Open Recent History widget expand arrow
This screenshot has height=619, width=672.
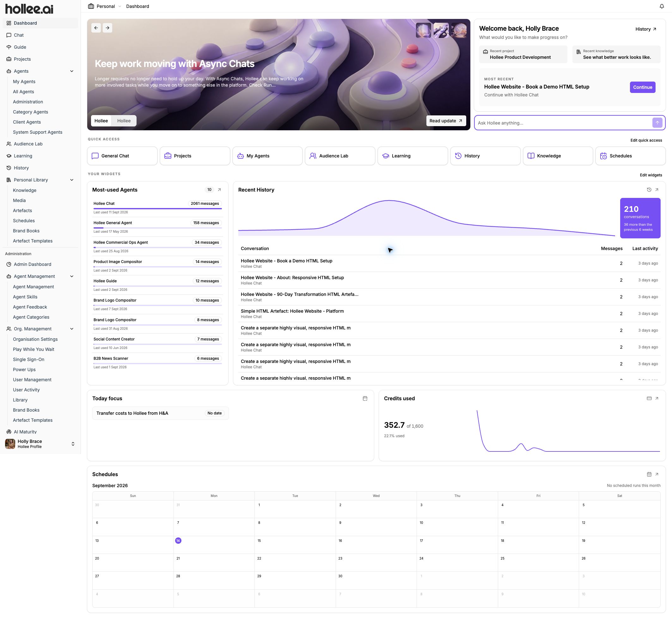[657, 190]
